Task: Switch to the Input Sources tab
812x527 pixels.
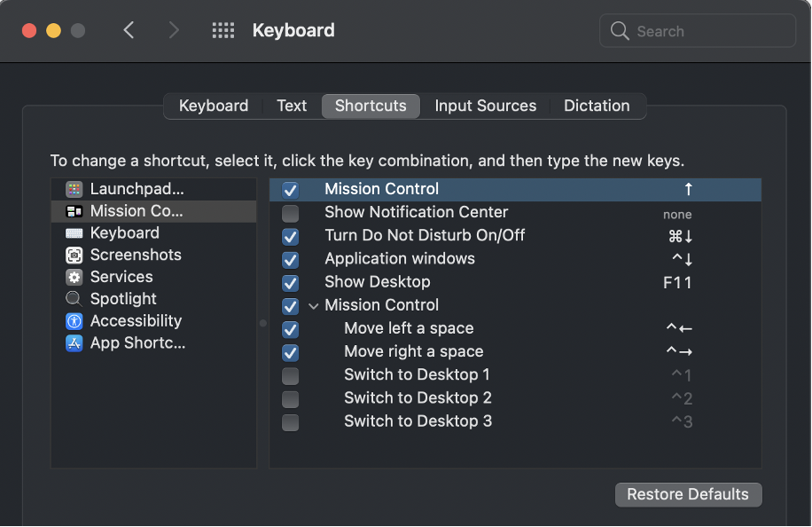Action: [485, 106]
